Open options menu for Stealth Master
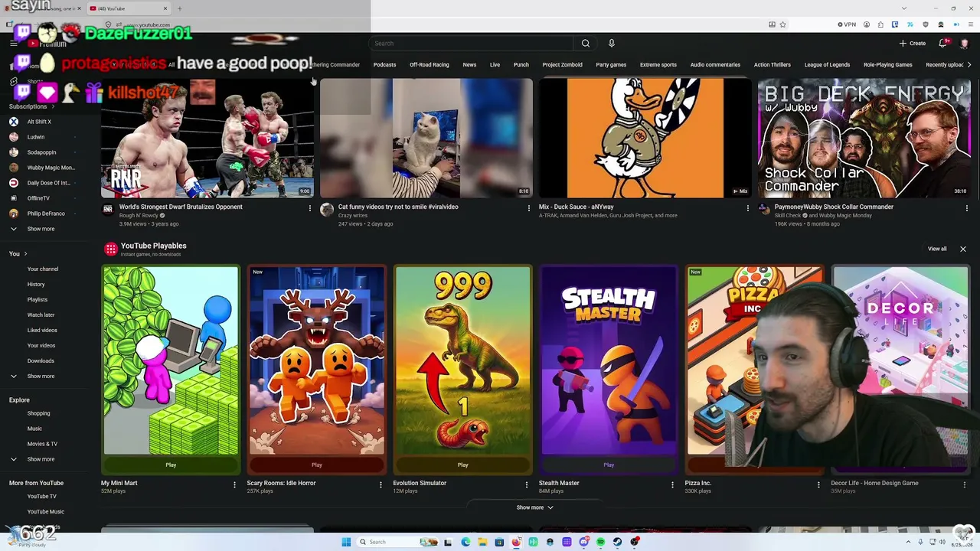The image size is (980, 551). click(x=673, y=484)
